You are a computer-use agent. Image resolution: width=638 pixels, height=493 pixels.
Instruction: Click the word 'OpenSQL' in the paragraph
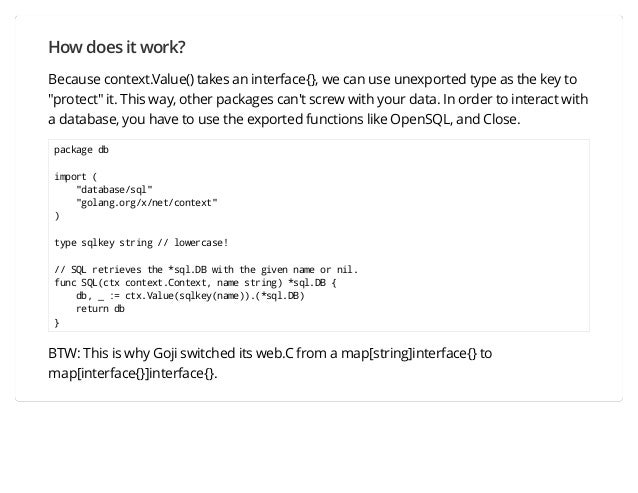point(420,119)
